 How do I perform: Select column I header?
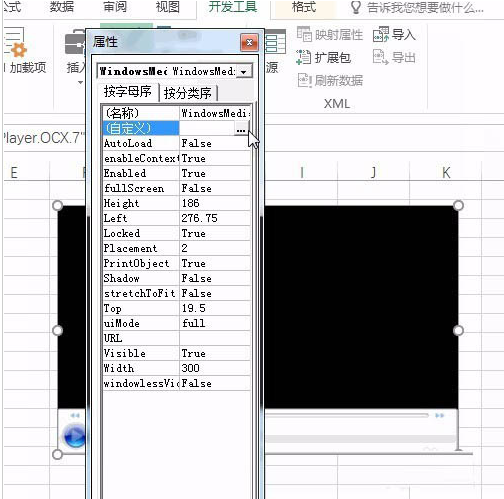(302, 173)
